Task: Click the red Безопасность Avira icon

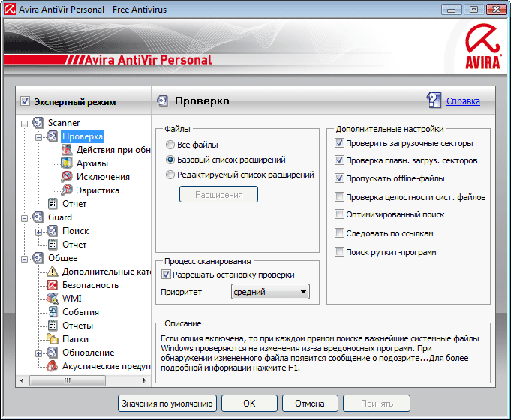Action: click(52, 285)
